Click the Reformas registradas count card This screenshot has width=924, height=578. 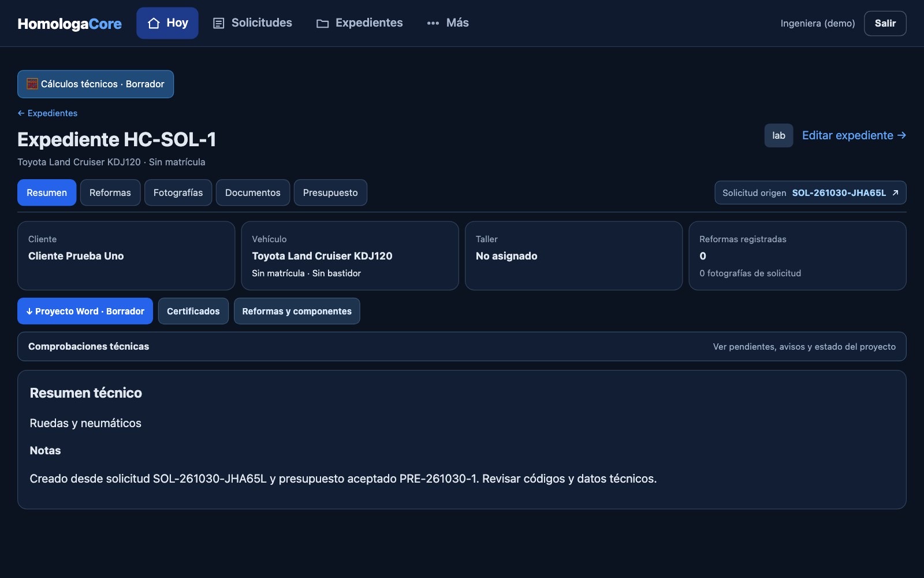click(798, 255)
